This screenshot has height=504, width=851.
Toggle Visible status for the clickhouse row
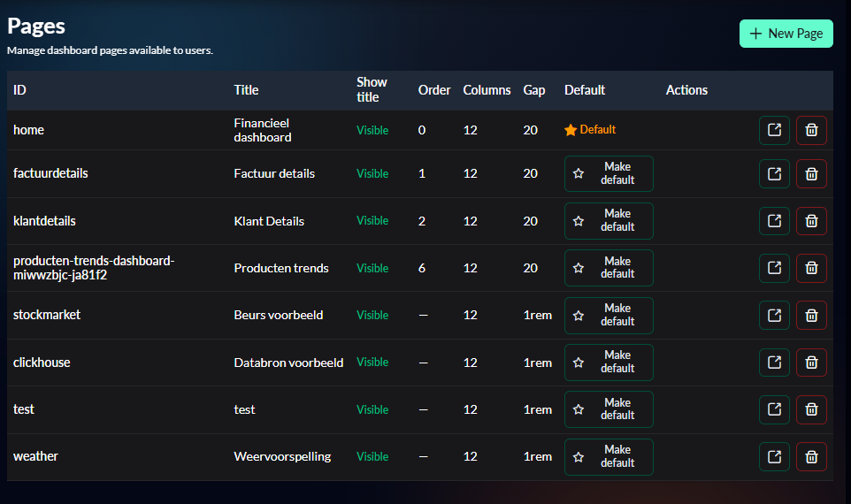(x=372, y=363)
